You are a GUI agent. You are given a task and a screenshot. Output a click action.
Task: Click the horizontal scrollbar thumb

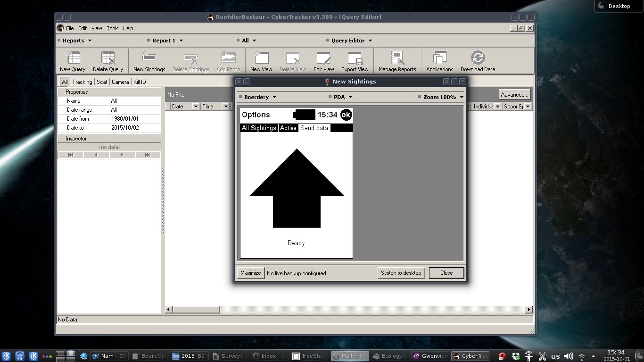coord(196,310)
